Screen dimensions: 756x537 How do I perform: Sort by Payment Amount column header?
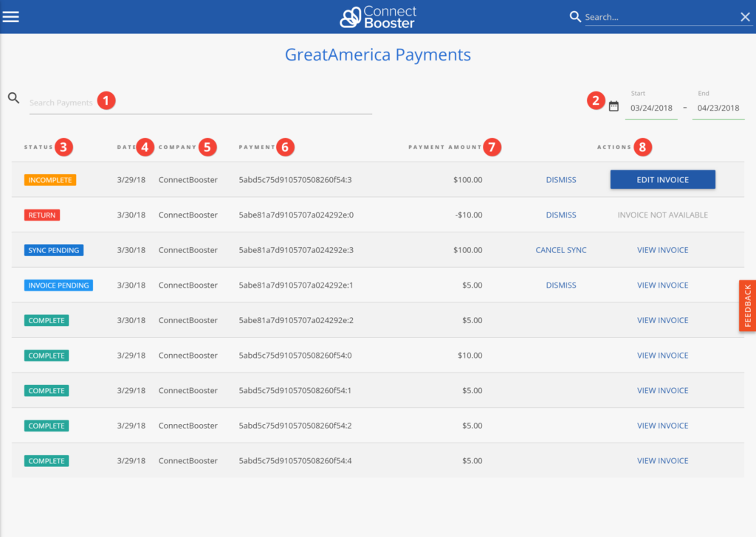coord(444,147)
